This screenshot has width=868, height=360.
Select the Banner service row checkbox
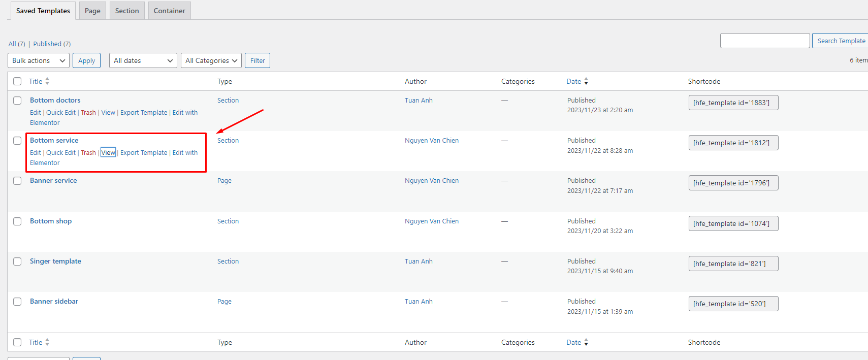(x=17, y=181)
